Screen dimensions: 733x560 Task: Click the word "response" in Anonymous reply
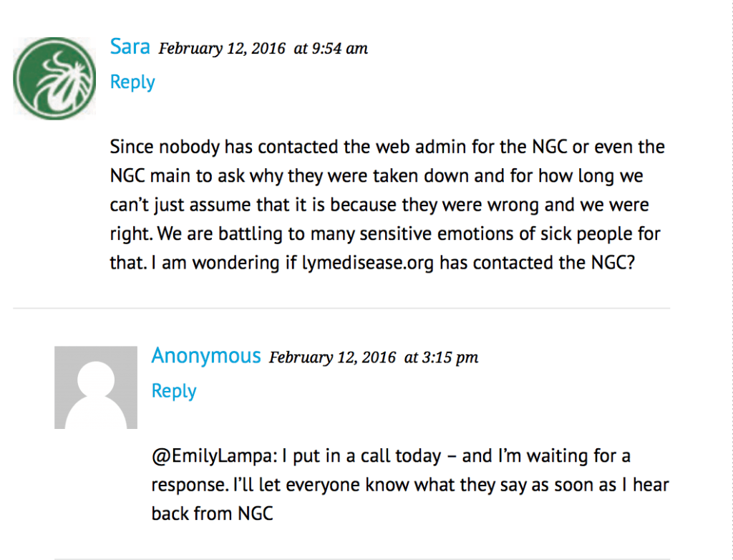click(x=187, y=485)
